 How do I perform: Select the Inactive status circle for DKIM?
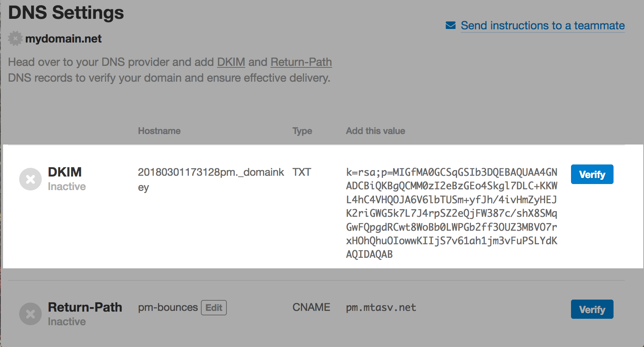(30, 179)
